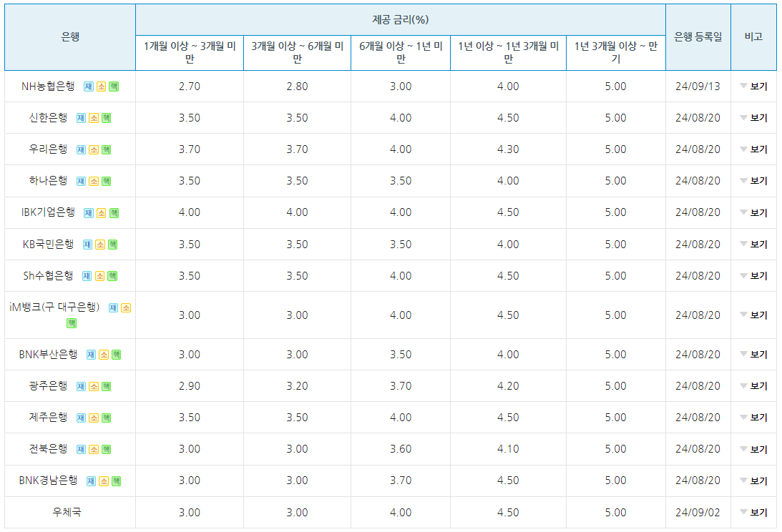The image size is (782, 532).
Task: Click the 24/09/13 registration date
Action: coord(698,87)
